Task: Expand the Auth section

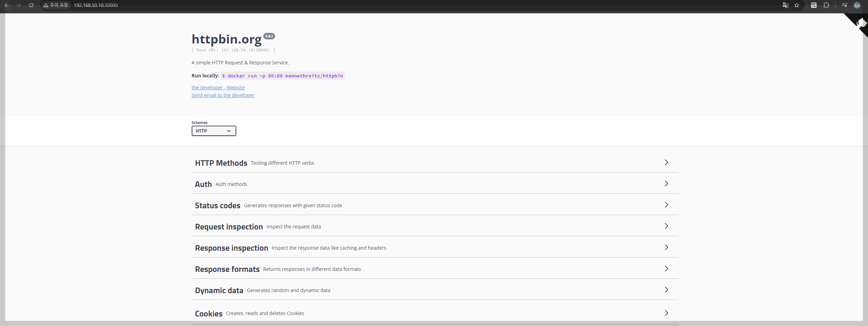Action: tap(435, 184)
